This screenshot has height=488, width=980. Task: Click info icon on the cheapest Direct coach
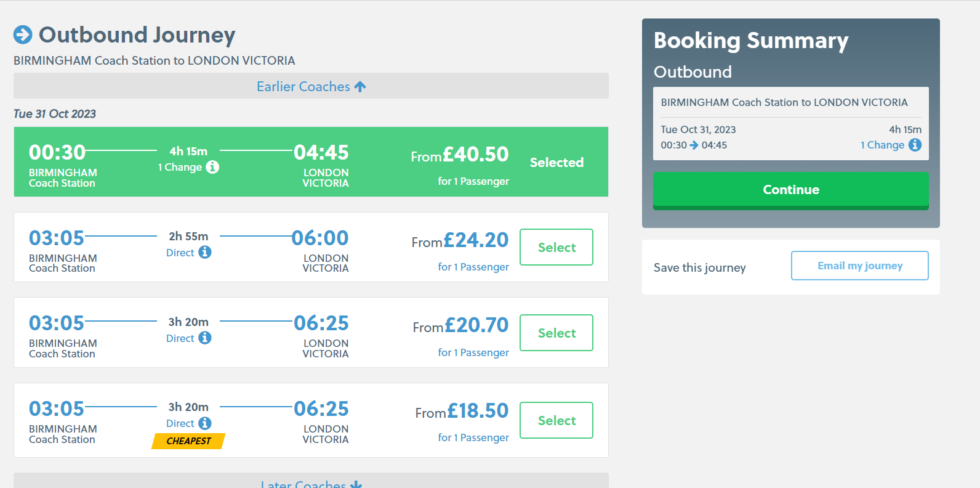coord(205,423)
